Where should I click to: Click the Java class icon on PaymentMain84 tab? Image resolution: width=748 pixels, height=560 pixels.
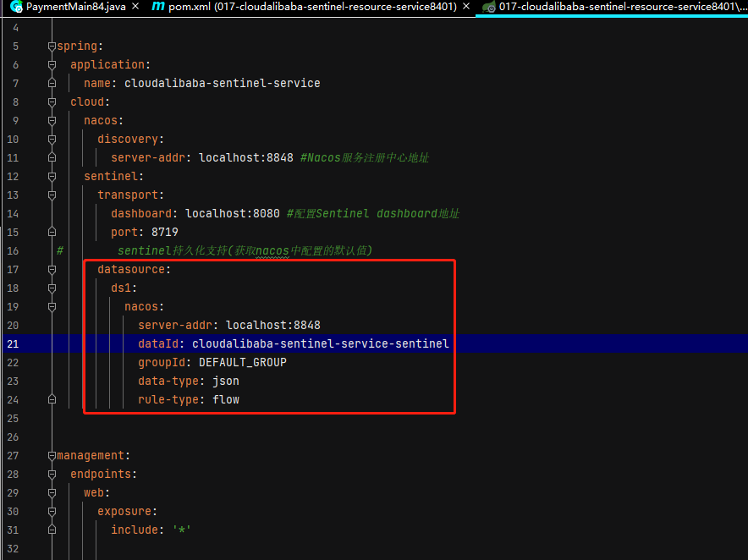tap(16, 7)
